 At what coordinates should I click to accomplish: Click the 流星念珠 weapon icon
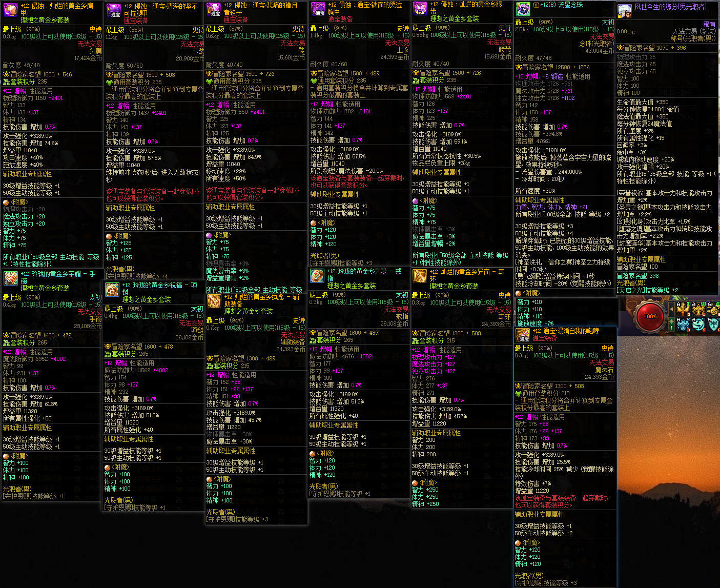pyautogui.click(x=523, y=9)
